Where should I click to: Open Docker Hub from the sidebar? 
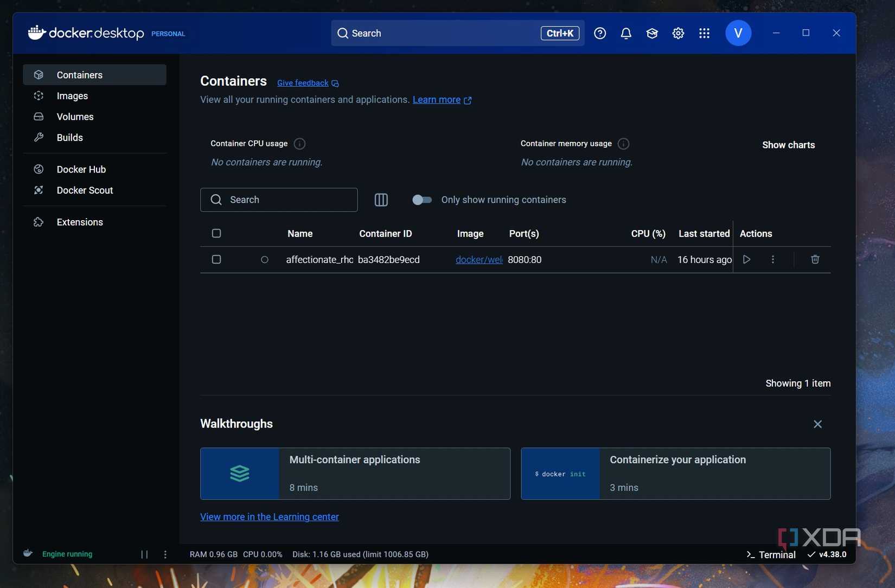click(81, 169)
